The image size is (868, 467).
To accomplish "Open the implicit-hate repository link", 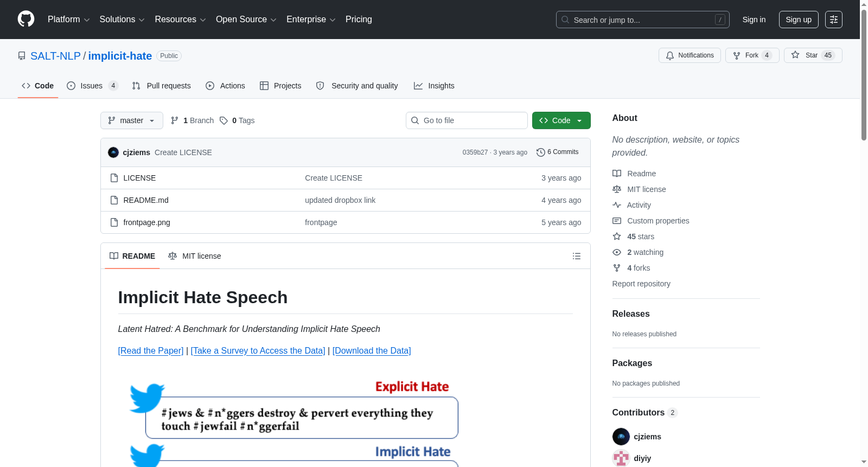I will [120, 56].
